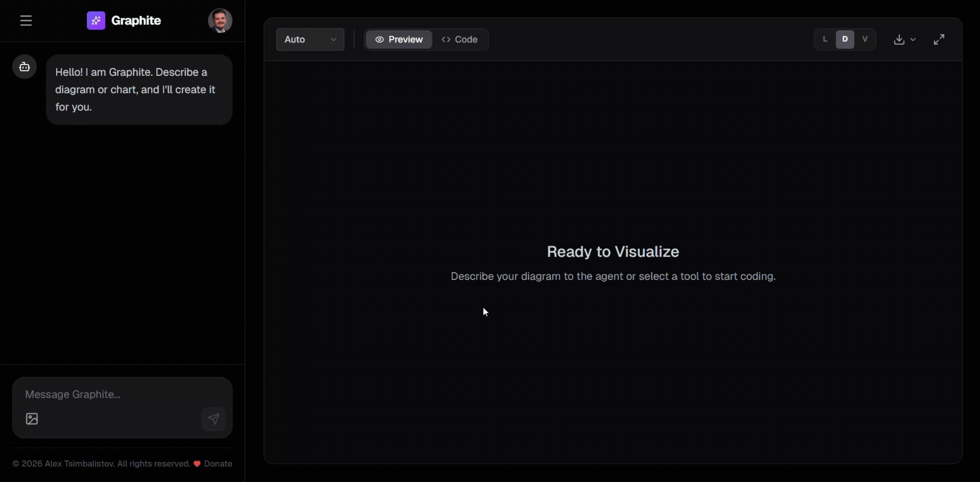Attach an image using picture icon
980x482 pixels.
[x=32, y=419]
